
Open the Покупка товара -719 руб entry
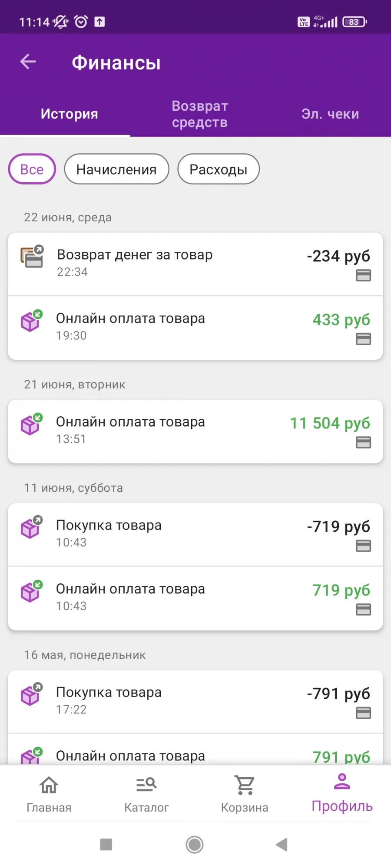195,535
